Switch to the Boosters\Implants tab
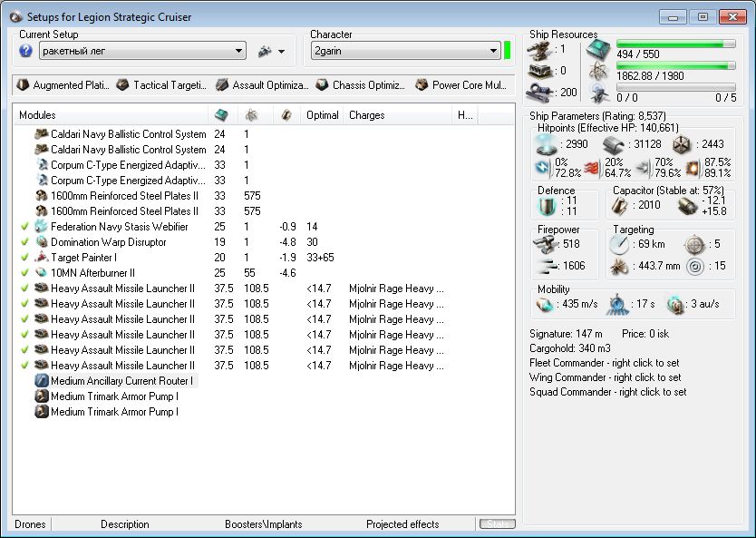Screen dimensions: 756x538 [x=263, y=523]
